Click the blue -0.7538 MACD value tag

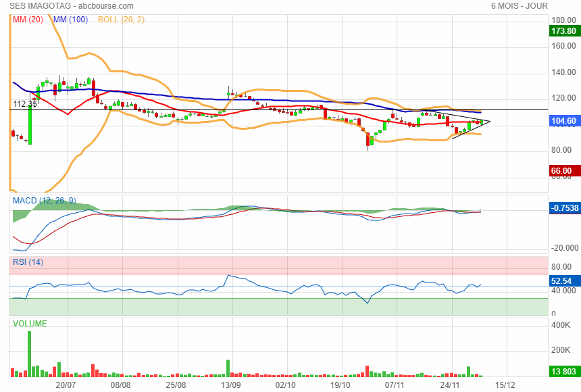(x=564, y=207)
